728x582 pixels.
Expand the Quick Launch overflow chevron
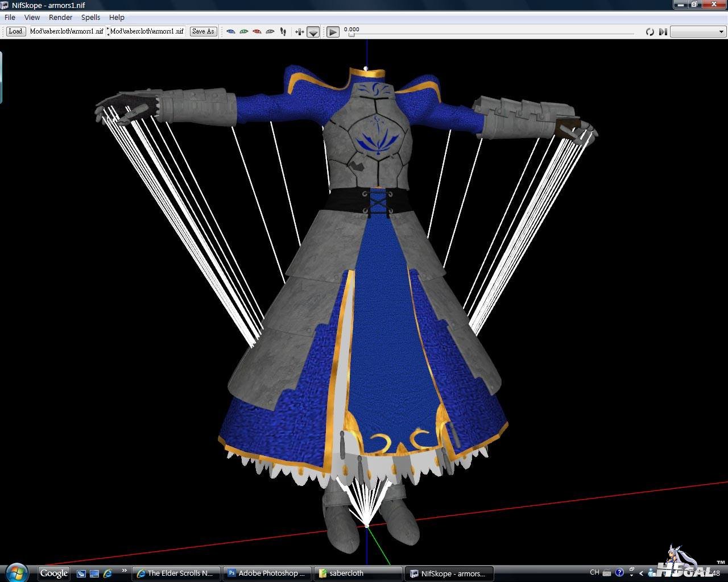tap(124, 571)
